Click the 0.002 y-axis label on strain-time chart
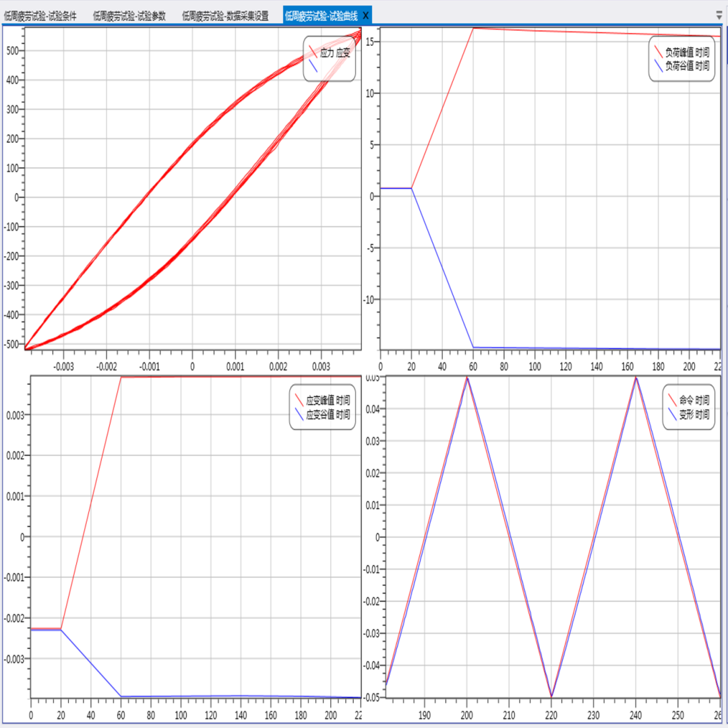This screenshot has height=728, width=728. click(15, 456)
